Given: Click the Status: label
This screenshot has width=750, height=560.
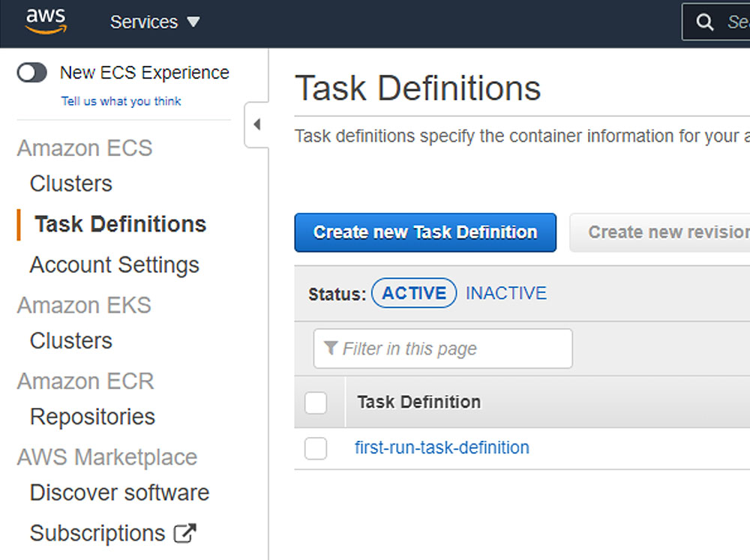Looking at the screenshot, I should tap(337, 294).
